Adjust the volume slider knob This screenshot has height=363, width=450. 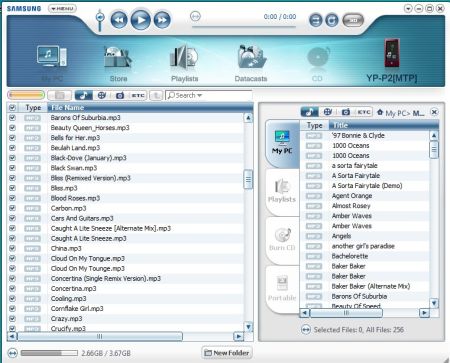[x=100, y=17]
